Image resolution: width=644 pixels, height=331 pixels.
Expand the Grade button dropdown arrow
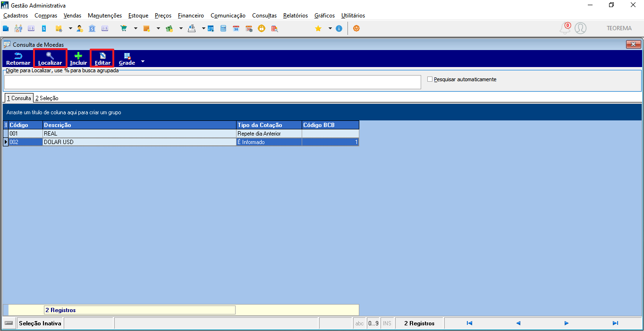143,61
